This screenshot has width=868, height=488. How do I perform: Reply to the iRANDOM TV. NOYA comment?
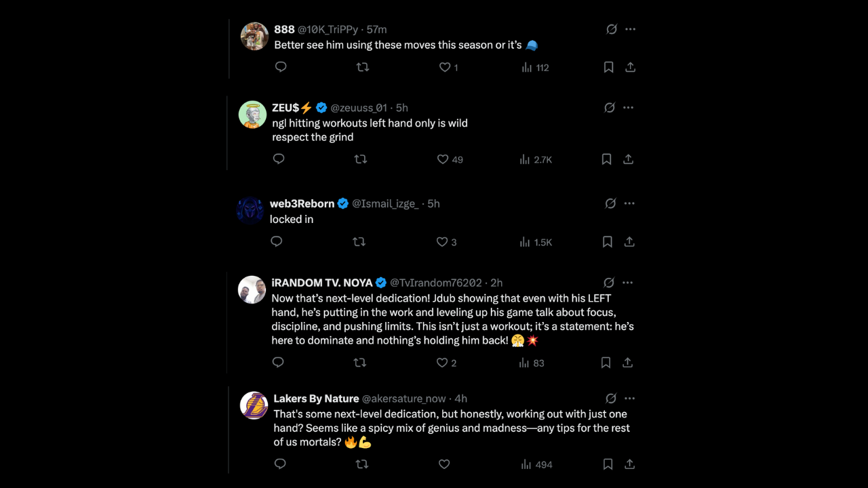pos(278,363)
